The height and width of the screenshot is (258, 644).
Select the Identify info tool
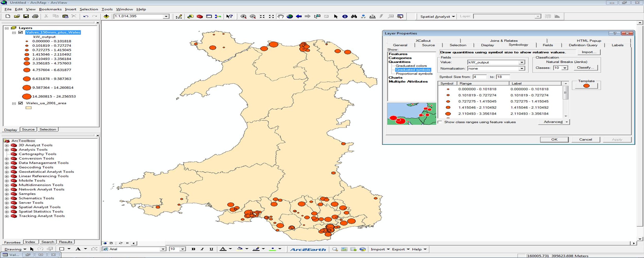(x=345, y=17)
